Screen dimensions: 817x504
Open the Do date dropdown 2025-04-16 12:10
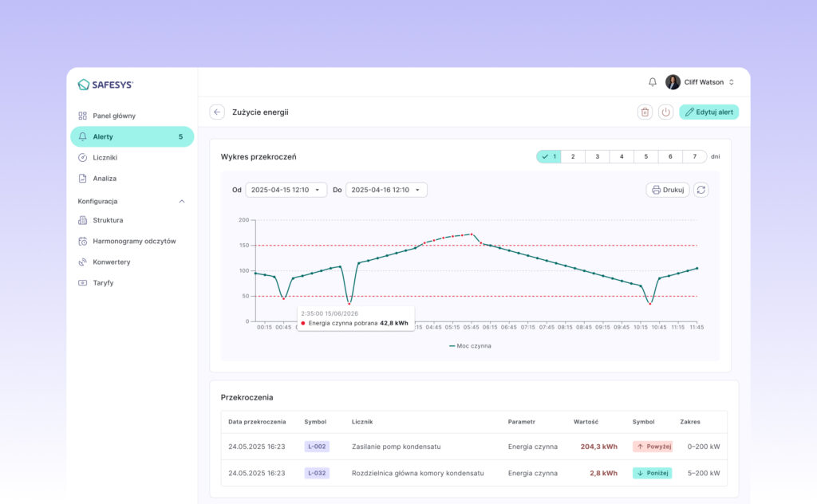[386, 190]
